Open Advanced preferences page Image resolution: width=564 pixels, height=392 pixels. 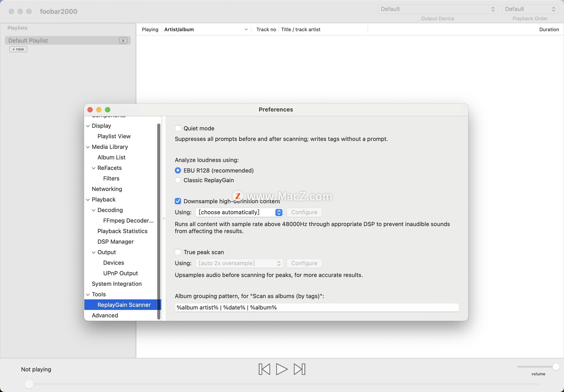(x=105, y=315)
